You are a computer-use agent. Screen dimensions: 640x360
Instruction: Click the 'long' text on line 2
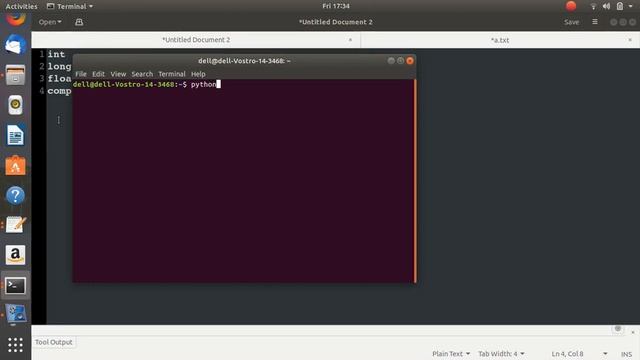coord(59,66)
